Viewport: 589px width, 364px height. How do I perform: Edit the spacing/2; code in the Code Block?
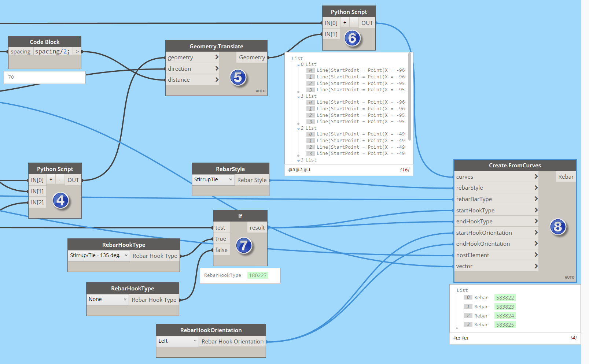(x=52, y=52)
